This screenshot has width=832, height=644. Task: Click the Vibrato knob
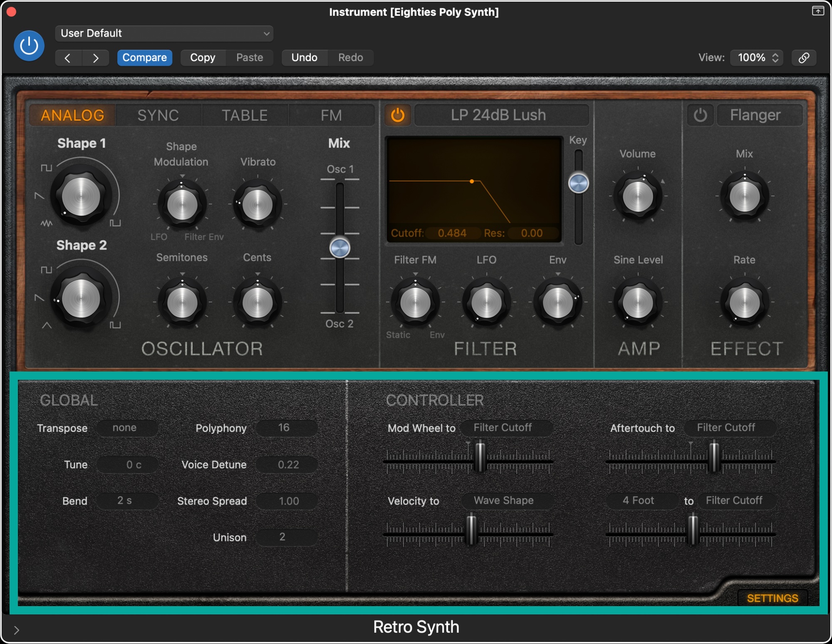click(258, 205)
